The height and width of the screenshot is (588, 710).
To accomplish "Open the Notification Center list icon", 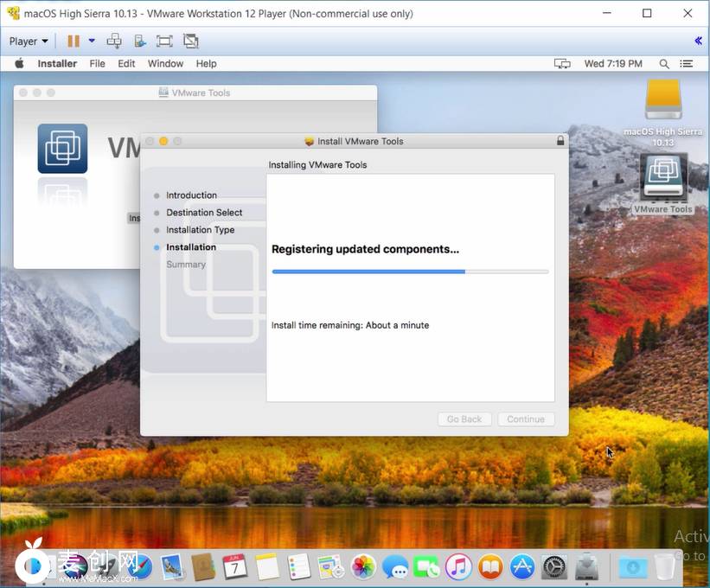I will tap(687, 64).
